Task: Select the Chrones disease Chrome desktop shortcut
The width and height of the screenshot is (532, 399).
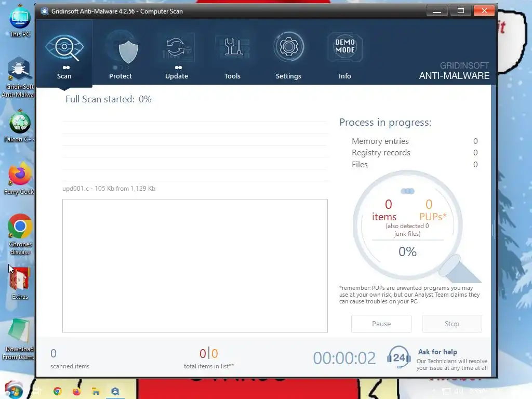Action: click(20, 234)
